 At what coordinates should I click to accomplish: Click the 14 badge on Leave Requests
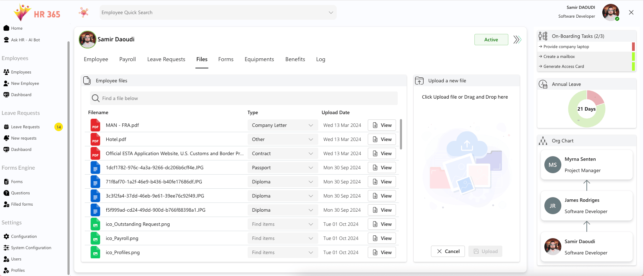59,127
